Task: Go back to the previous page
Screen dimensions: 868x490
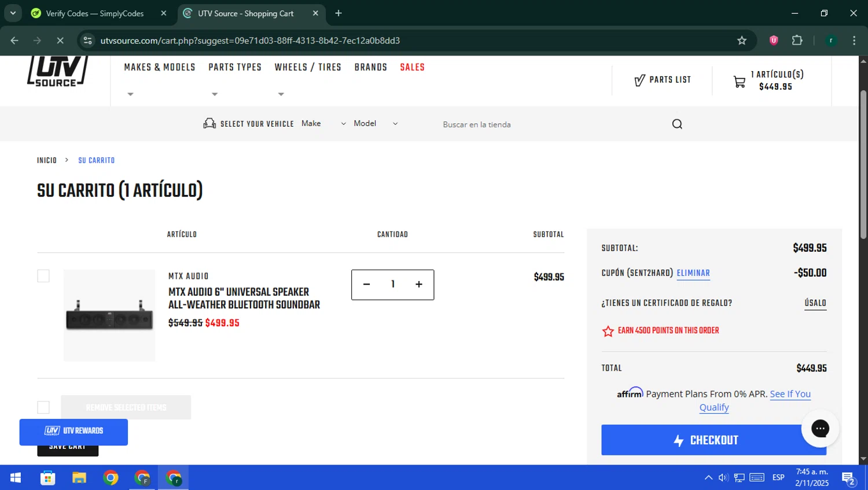Action: pyautogui.click(x=14, y=40)
